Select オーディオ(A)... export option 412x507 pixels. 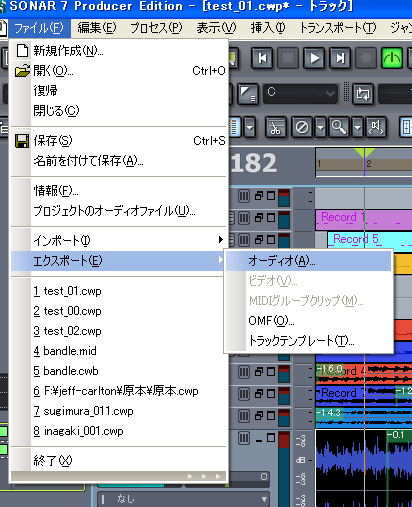308,261
